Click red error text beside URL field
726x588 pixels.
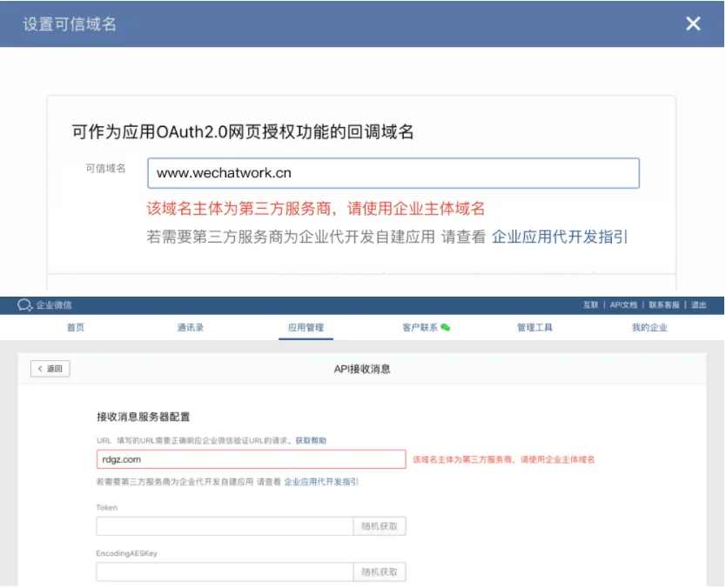point(503,459)
